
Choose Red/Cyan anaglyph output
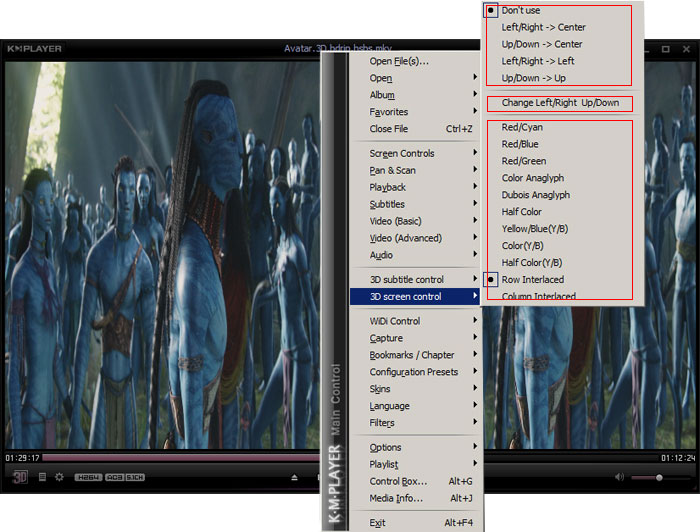564,127
